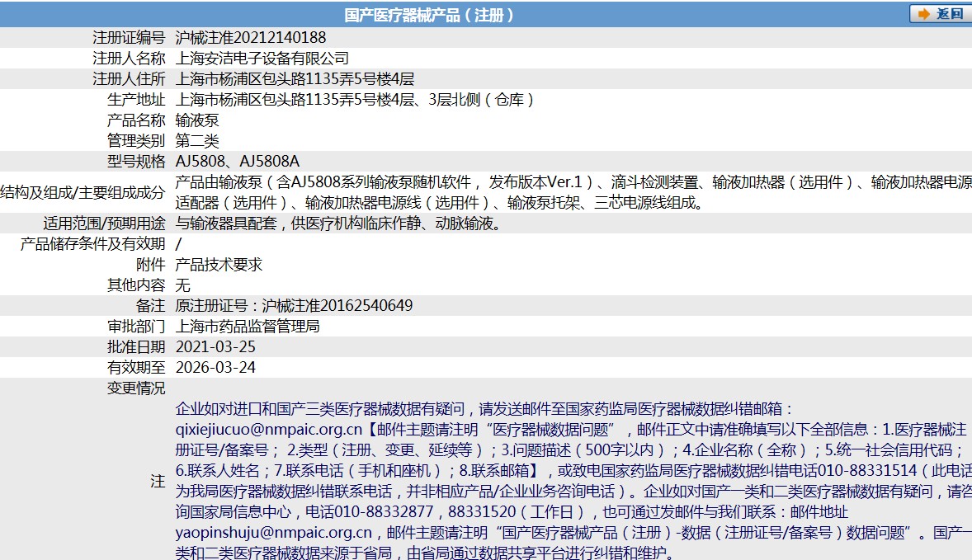The width and height of the screenshot is (972, 560).
Task: Click product name 输液泵
Action: tap(197, 120)
